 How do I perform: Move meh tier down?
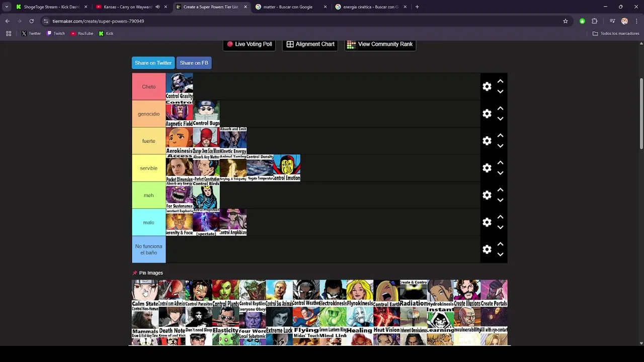click(500, 200)
